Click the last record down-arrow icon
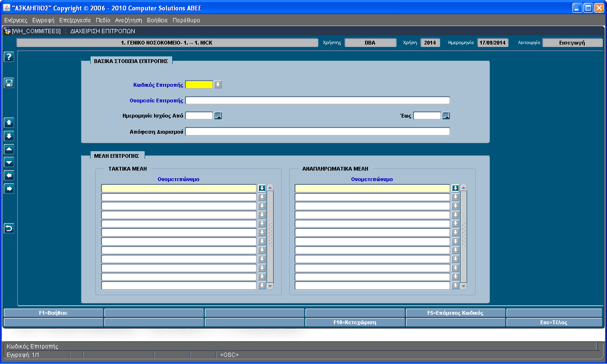Image resolution: width=607 pixels, height=364 pixels. [x=9, y=136]
